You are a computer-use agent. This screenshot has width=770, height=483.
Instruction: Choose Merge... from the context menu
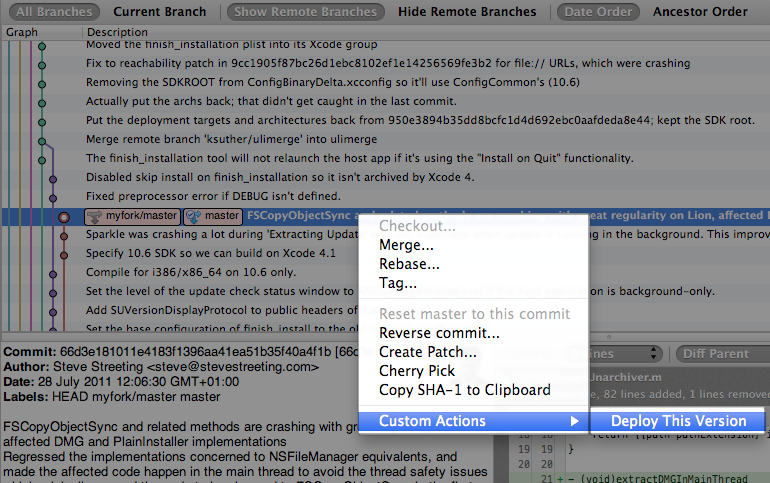coord(406,245)
